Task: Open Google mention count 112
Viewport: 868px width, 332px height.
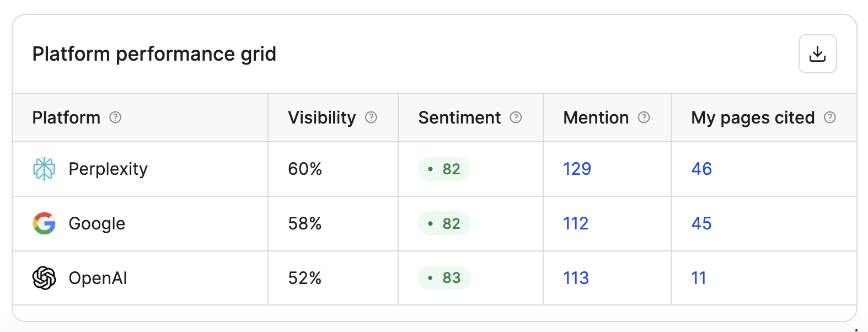Action: point(576,223)
